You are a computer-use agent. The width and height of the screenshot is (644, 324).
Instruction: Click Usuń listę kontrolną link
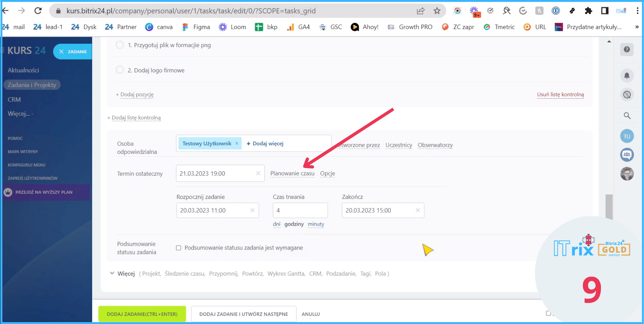click(560, 95)
